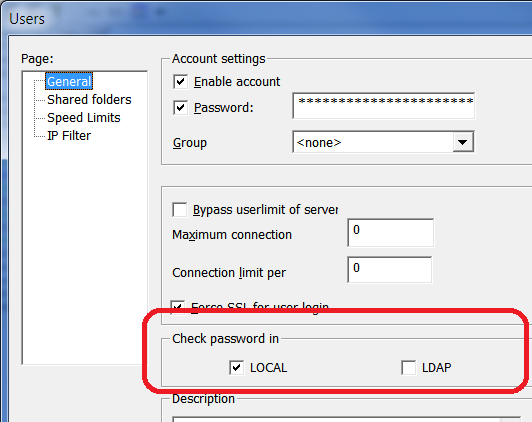Viewport: 532px width, 422px height.
Task: Toggle the Enable account checkbox
Action: pos(180,82)
